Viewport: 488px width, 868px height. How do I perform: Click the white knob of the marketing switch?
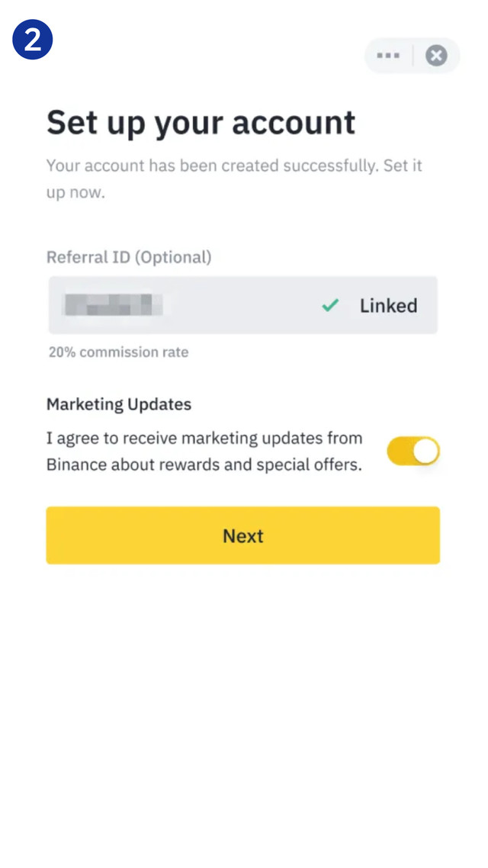pyautogui.click(x=426, y=451)
